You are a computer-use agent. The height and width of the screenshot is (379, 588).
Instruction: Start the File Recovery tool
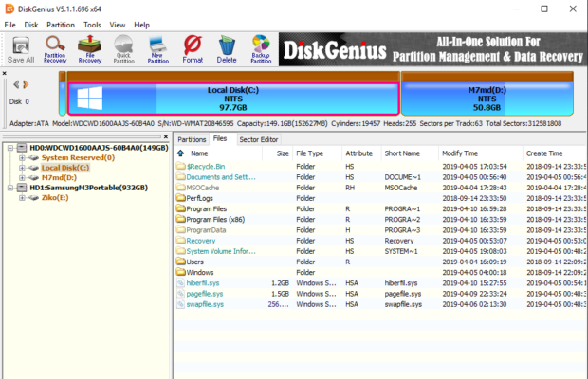(90, 49)
